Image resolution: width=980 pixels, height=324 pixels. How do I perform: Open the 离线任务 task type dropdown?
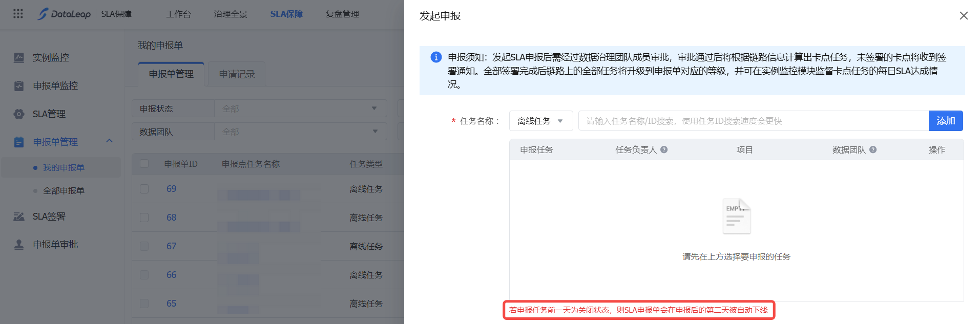(541, 121)
